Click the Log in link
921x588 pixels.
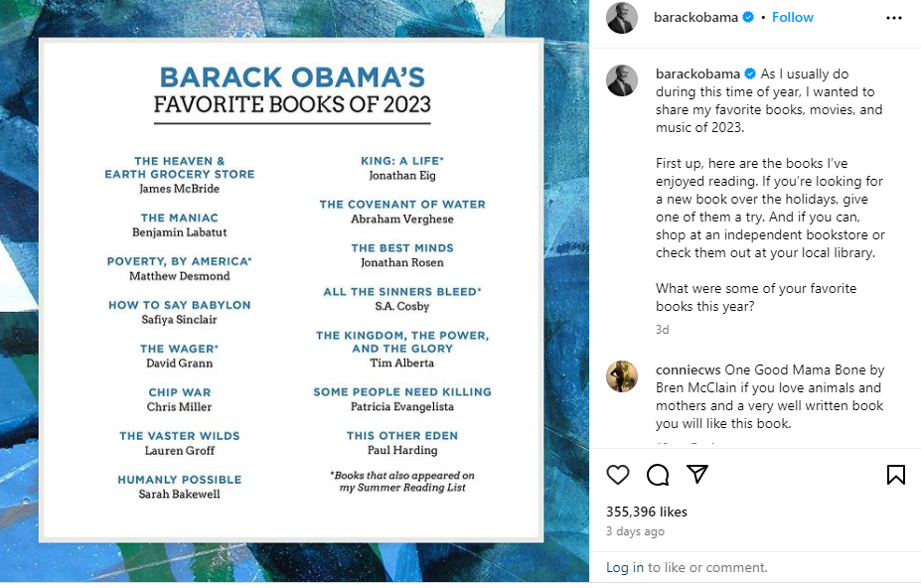coord(624,567)
